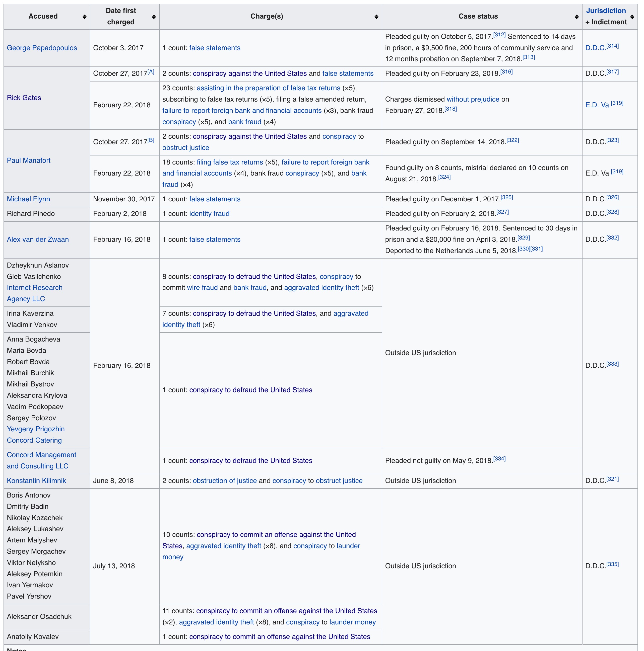Click footnote [B] in Manafort's date
Screen dimensions: 644x651
(x=151, y=140)
